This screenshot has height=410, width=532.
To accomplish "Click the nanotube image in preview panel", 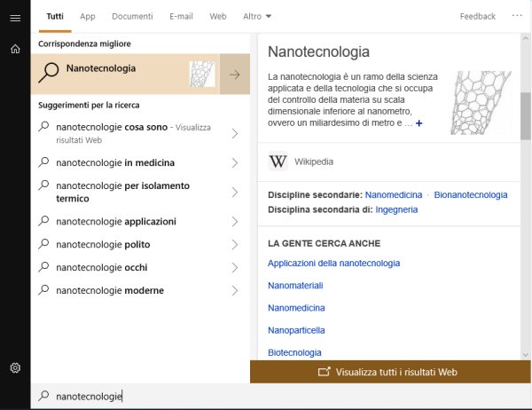I will click(x=481, y=103).
